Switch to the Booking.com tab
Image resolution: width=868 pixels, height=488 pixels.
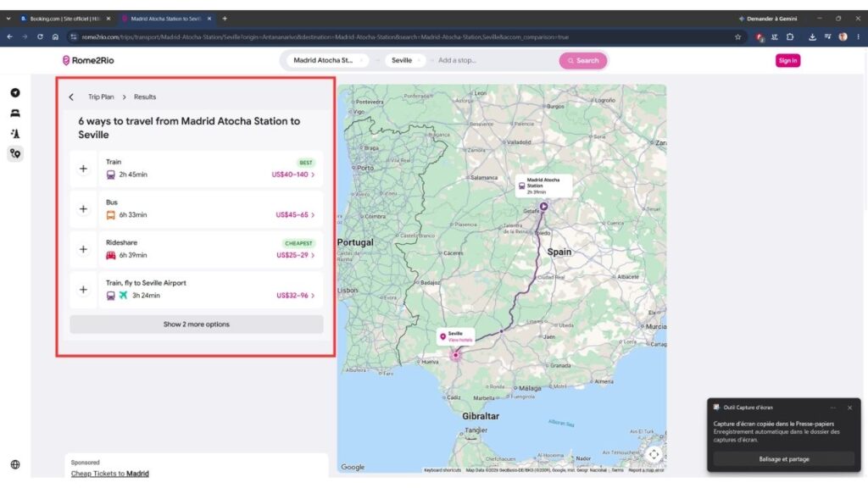(65, 19)
